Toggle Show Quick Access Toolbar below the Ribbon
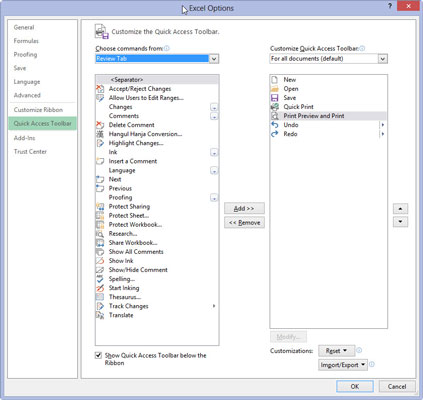 tap(98, 355)
